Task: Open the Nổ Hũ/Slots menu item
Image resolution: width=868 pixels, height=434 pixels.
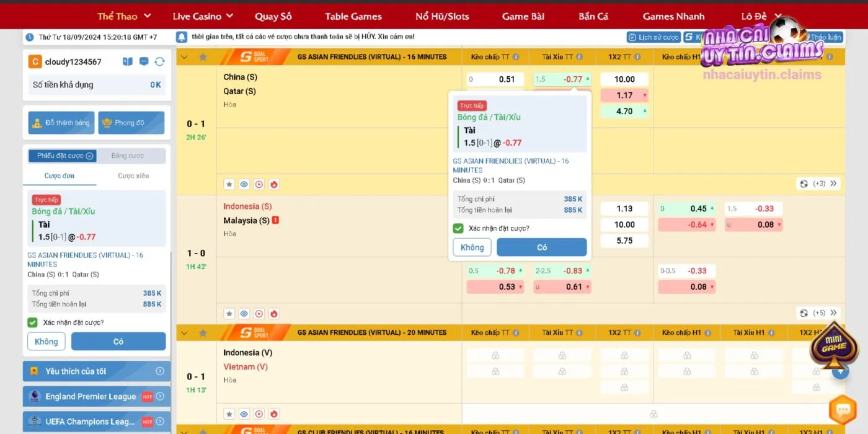Action: [441, 15]
